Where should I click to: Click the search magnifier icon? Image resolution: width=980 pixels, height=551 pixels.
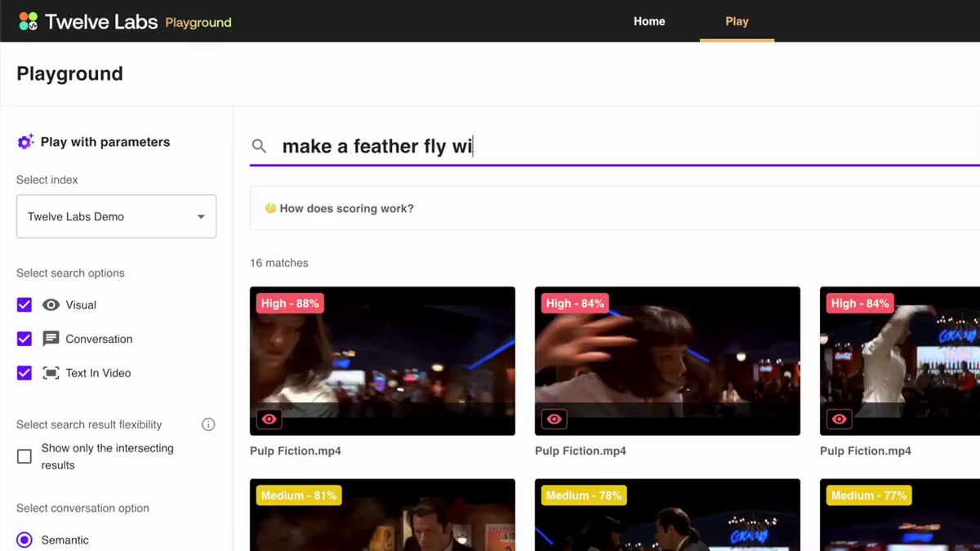click(x=259, y=146)
